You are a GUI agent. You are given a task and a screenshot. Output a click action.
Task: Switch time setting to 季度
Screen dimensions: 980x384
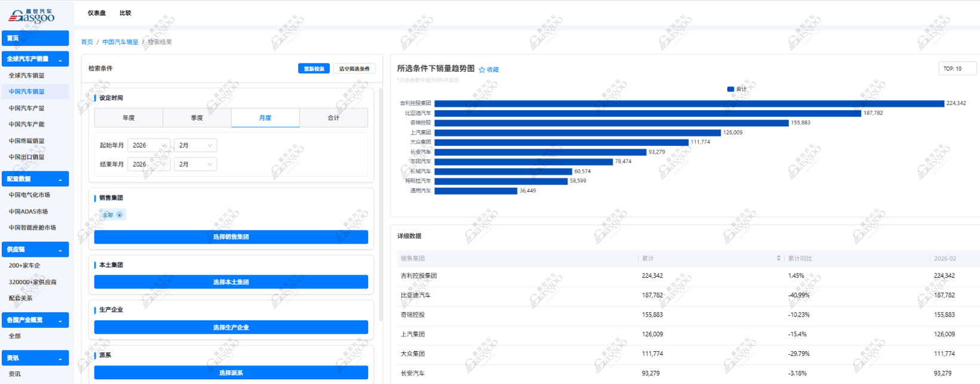(197, 118)
